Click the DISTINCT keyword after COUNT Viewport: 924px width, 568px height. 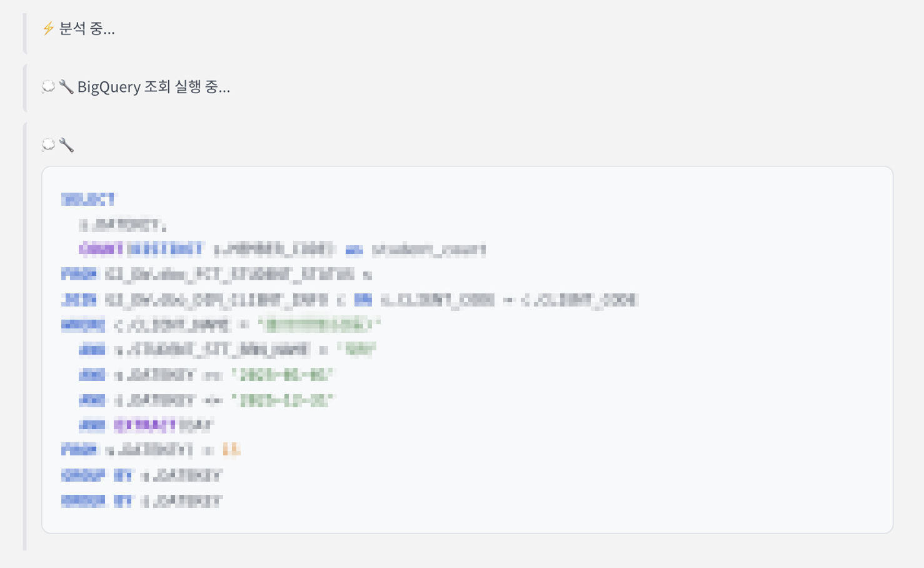pyautogui.click(x=166, y=250)
